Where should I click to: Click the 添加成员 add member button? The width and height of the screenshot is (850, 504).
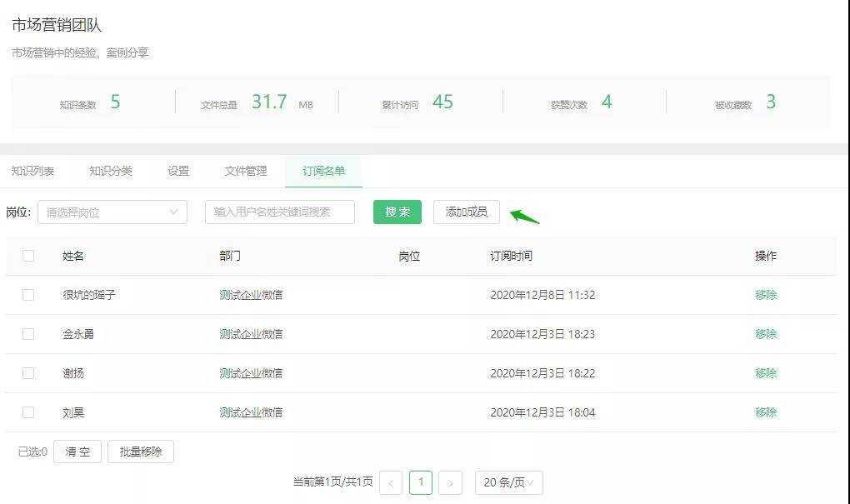[466, 212]
